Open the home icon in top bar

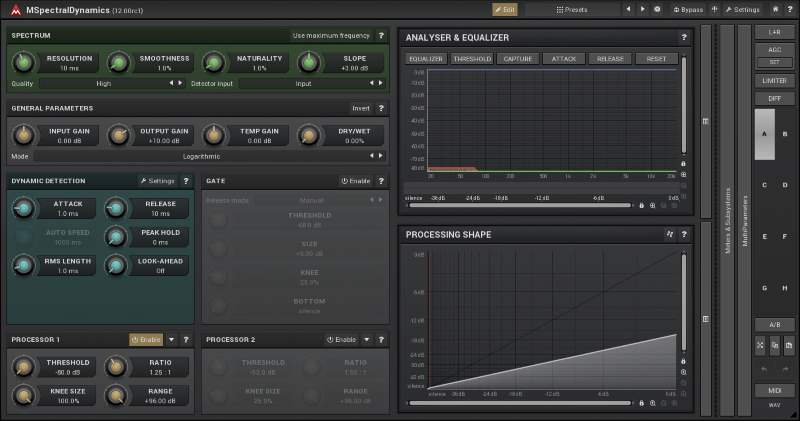pyautogui.click(x=775, y=9)
